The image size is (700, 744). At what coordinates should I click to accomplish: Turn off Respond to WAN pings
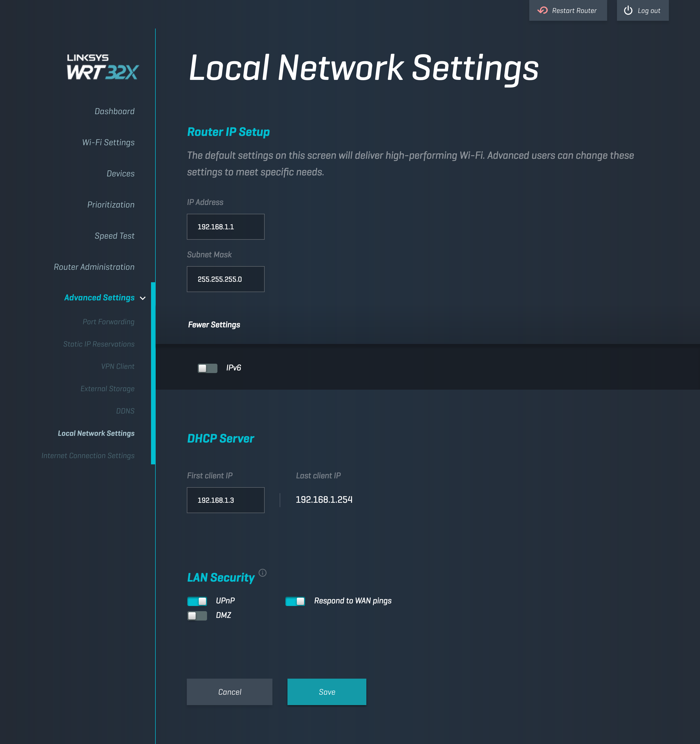click(x=295, y=601)
